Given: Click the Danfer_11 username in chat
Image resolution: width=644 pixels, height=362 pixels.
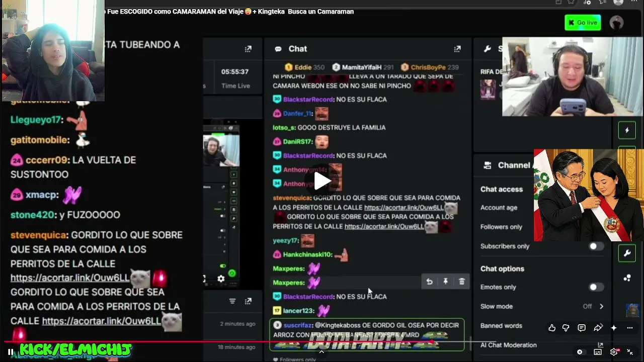Looking at the screenshot, I should (297, 114).
